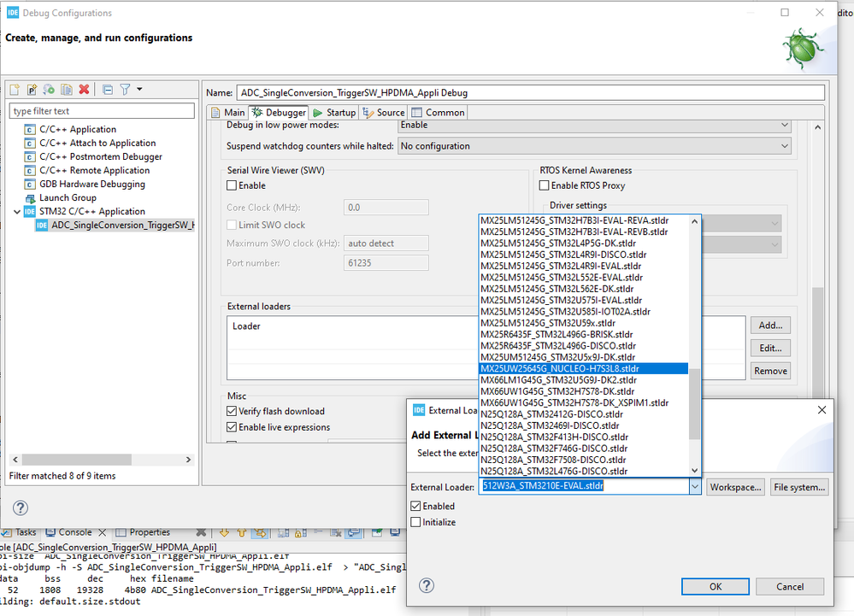Click the type filter text field
The width and height of the screenshot is (854, 616).
tap(102, 111)
